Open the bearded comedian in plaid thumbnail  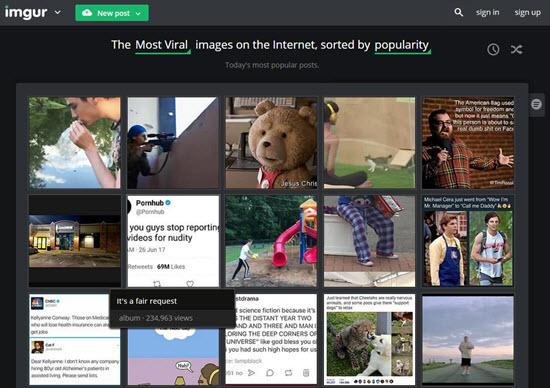468,143
